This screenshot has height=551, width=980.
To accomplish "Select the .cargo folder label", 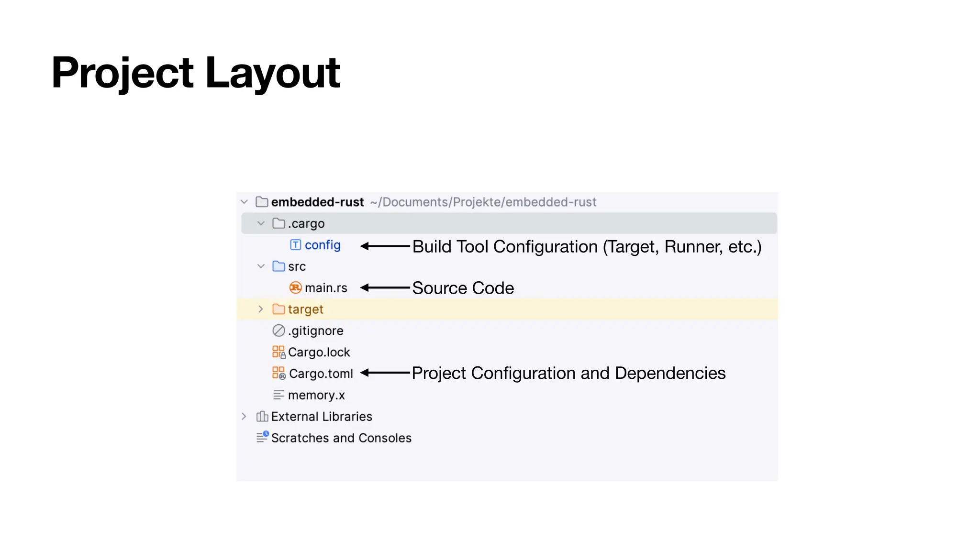I will pyautogui.click(x=306, y=224).
